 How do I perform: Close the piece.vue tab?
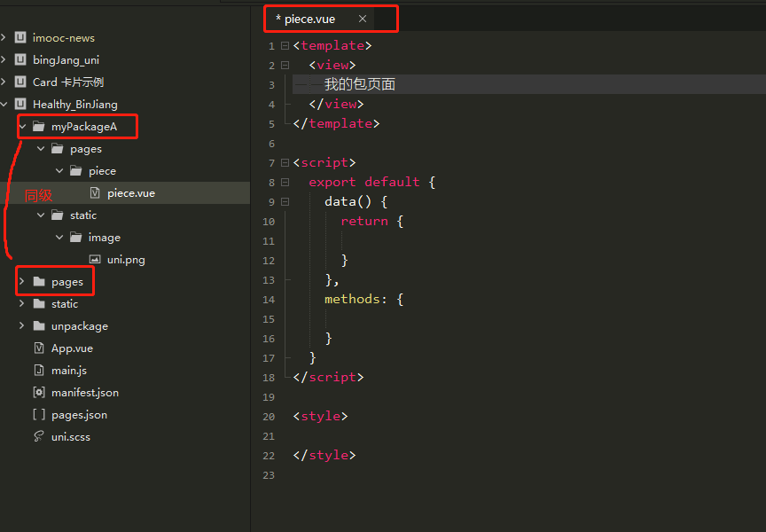point(363,19)
